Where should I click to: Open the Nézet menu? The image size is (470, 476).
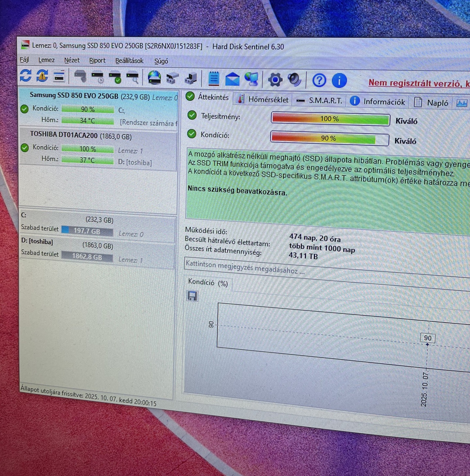click(x=72, y=60)
